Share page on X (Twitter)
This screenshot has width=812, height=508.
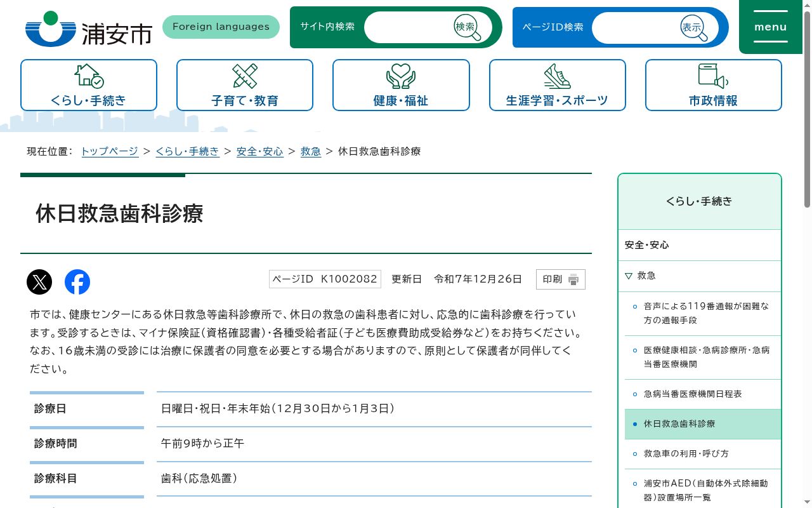point(39,282)
